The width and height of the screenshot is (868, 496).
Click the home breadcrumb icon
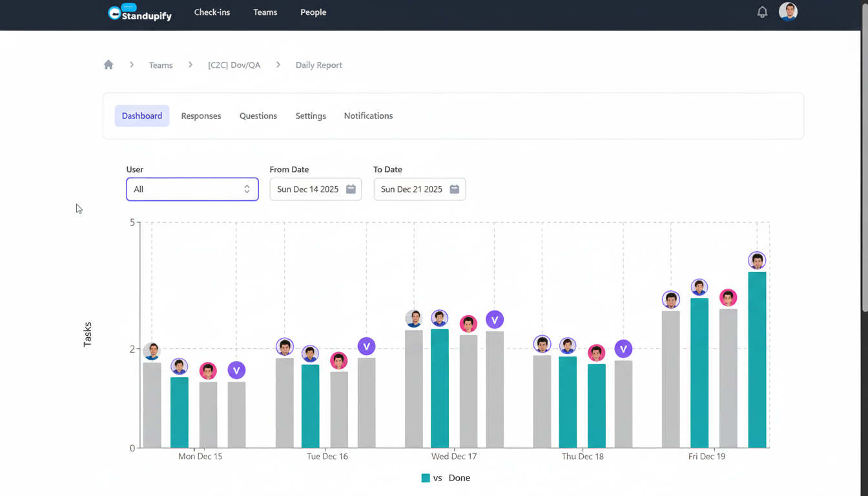(x=108, y=65)
